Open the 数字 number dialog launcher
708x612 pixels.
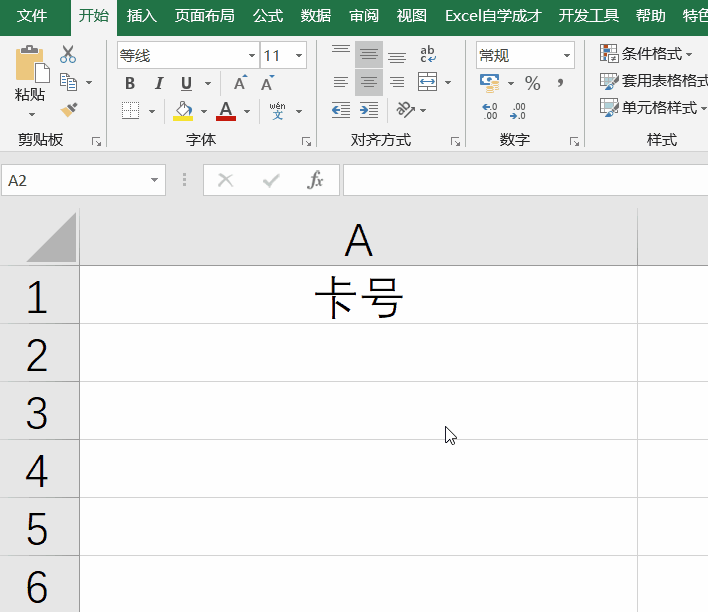point(574,142)
